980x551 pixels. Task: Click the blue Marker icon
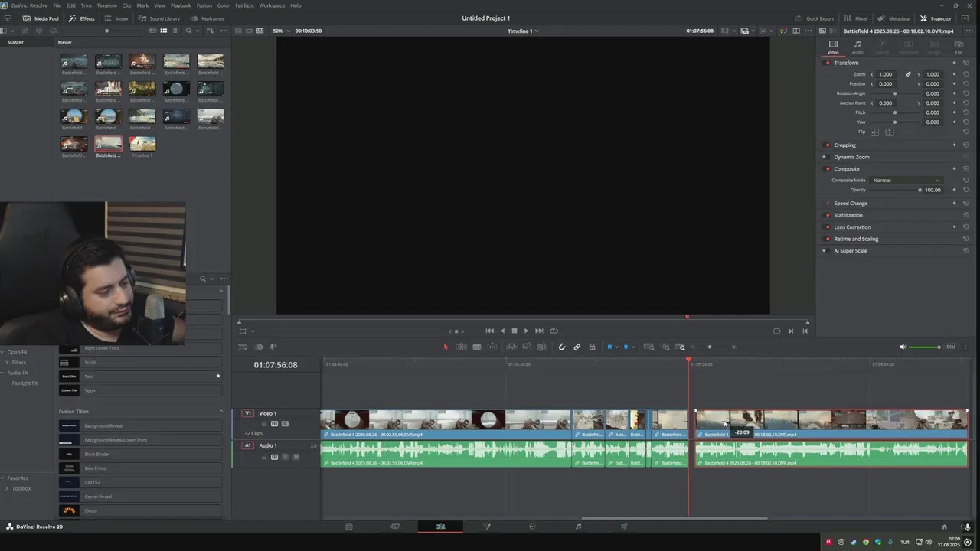pyautogui.click(x=626, y=347)
